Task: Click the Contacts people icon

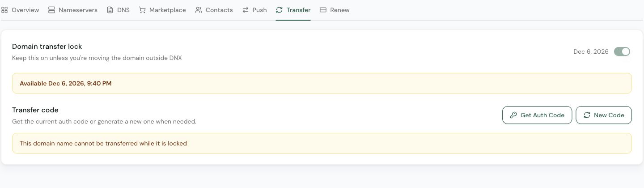Action: (199, 10)
